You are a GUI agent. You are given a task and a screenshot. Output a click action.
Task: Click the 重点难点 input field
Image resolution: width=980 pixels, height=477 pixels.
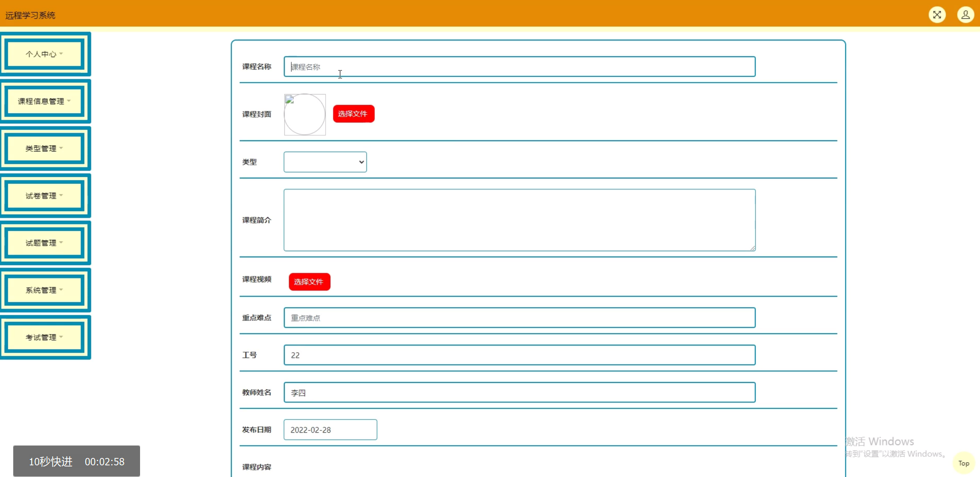[x=519, y=318]
